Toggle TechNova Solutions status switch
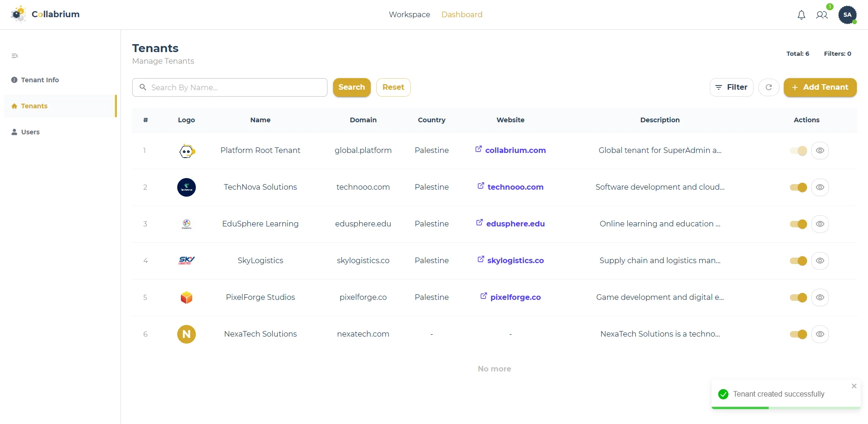 tap(798, 187)
